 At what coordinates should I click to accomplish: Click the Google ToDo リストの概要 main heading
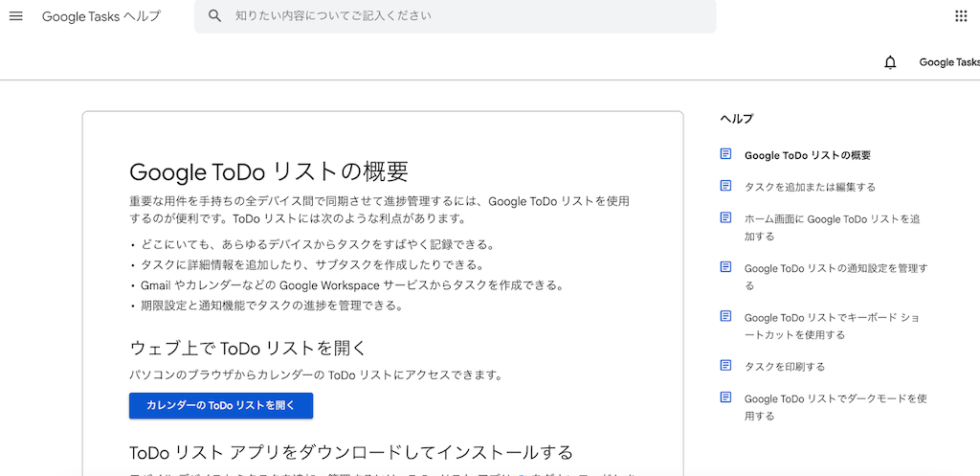click(269, 171)
